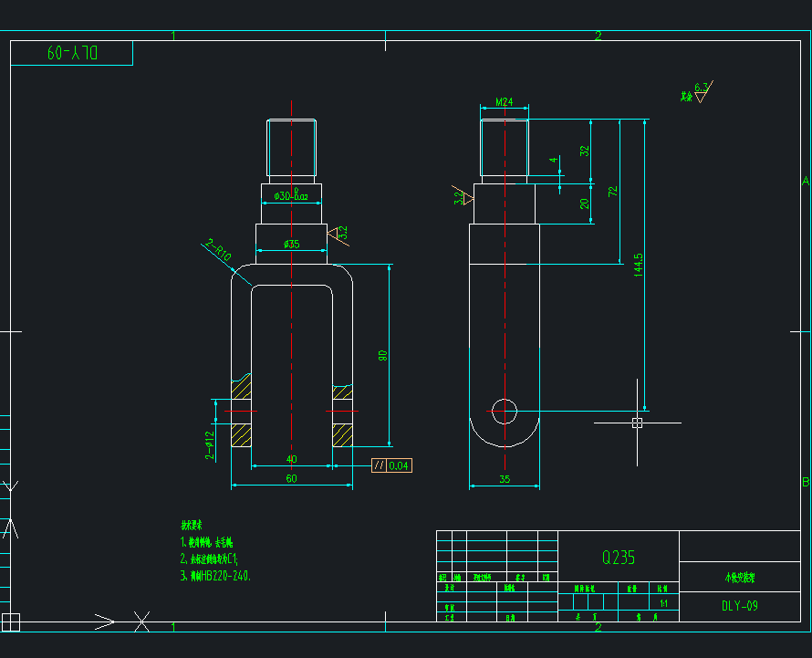Click the 32 thread length dimension

pos(584,151)
